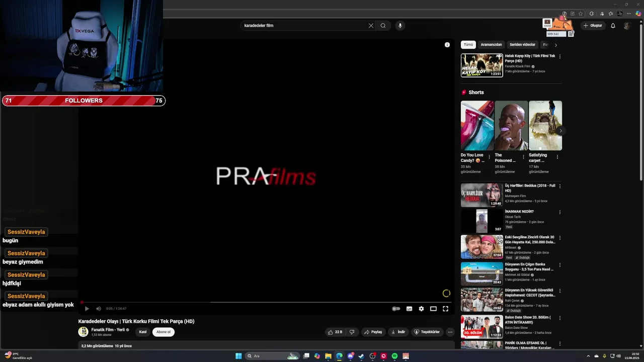644x362 pixels.
Task: Open Dünyanın En Çılgın Banka Soygunu video
Action: tap(482, 274)
